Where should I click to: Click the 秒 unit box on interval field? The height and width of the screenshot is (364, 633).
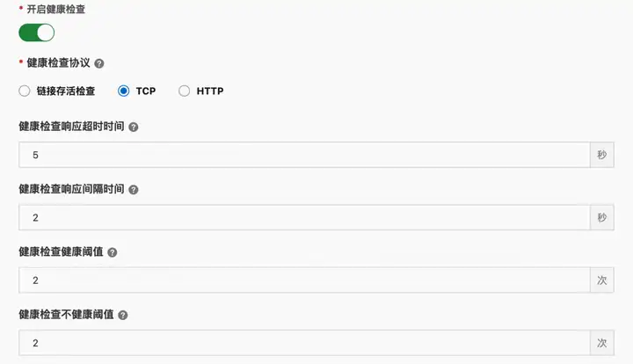coord(602,217)
